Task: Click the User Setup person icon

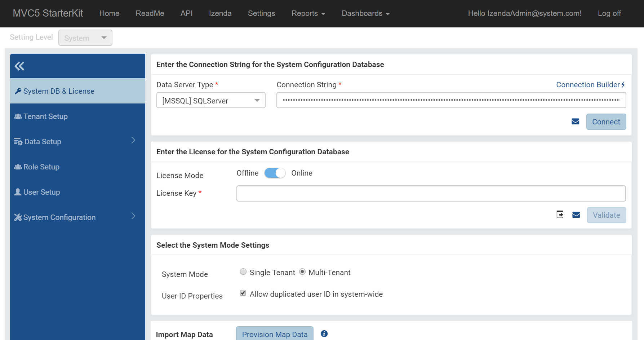Action: tap(18, 192)
